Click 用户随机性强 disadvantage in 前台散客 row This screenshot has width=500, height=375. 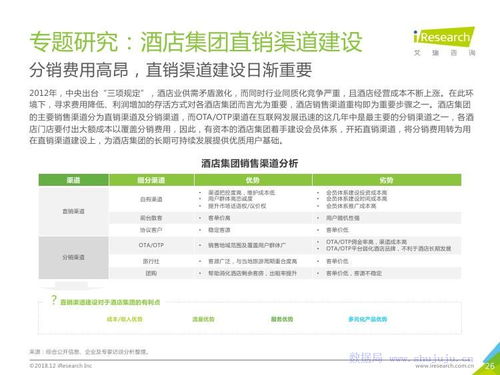(343, 218)
